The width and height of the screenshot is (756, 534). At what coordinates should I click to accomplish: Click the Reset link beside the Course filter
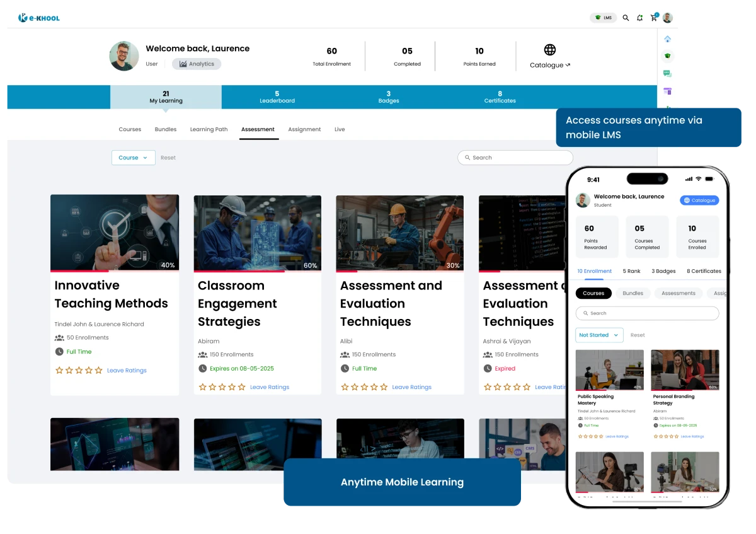click(168, 158)
